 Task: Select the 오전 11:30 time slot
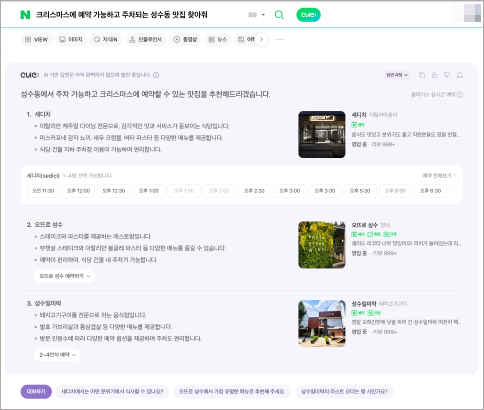(x=43, y=191)
